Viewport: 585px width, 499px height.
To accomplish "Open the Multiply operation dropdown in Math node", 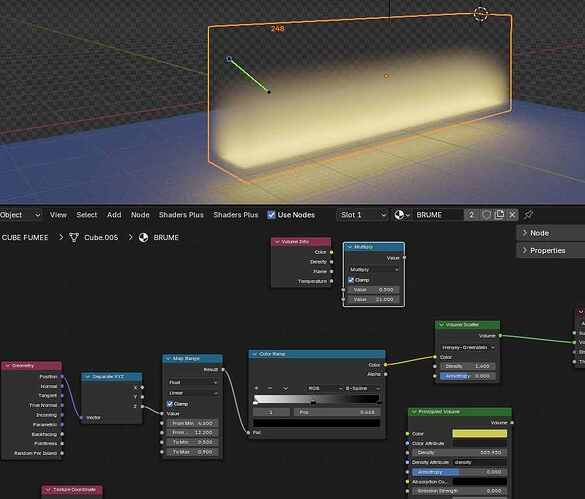I will [373, 269].
